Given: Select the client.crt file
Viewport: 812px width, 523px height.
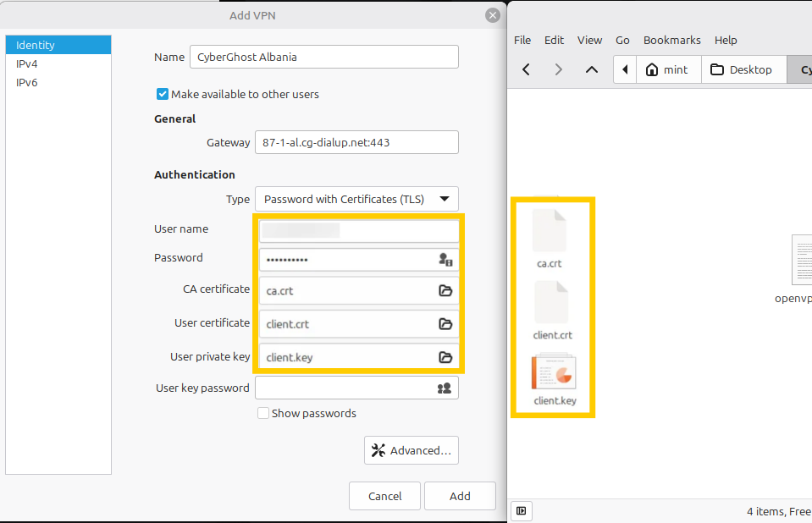Looking at the screenshot, I should pos(552,311).
